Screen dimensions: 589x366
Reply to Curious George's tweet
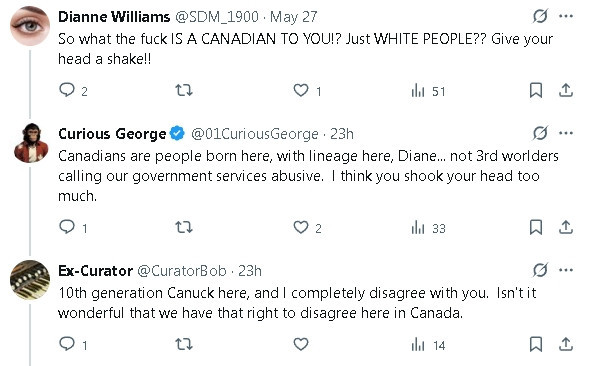67,227
